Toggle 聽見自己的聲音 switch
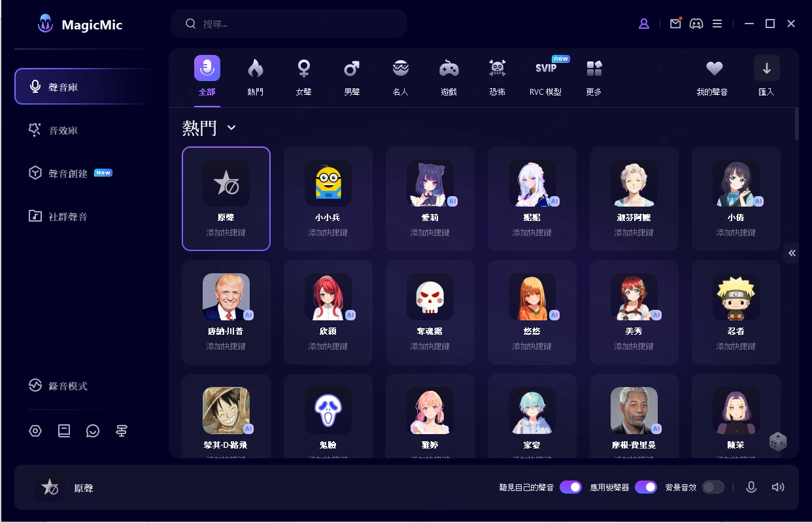 click(x=571, y=487)
